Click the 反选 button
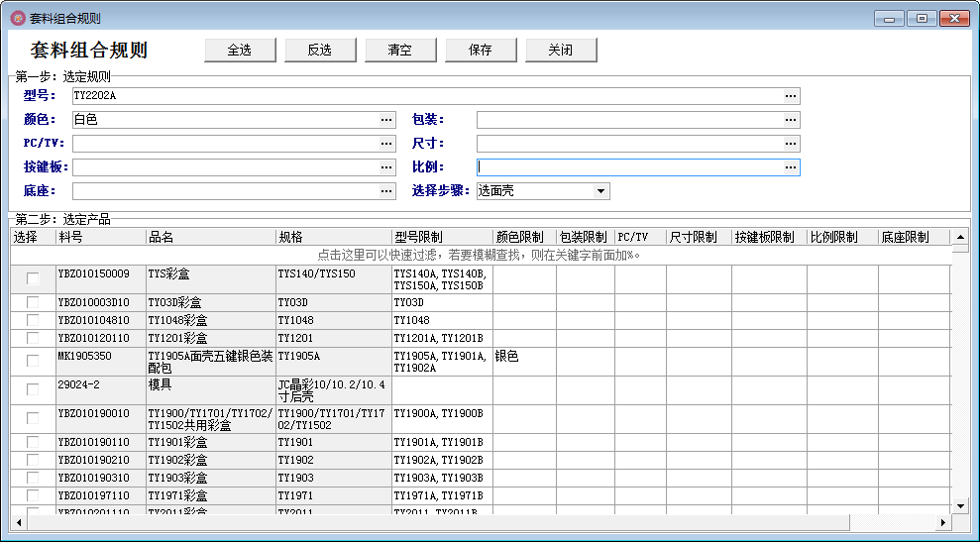 click(x=320, y=50)
